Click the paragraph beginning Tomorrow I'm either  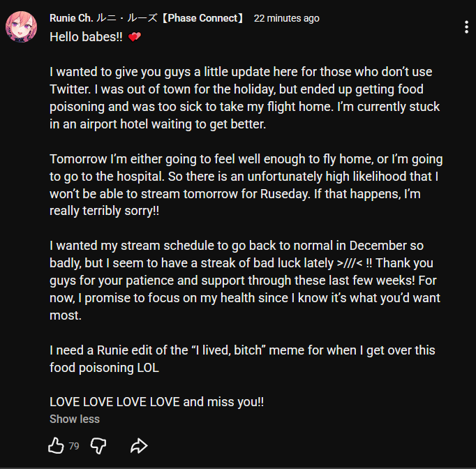click(246, 185)
